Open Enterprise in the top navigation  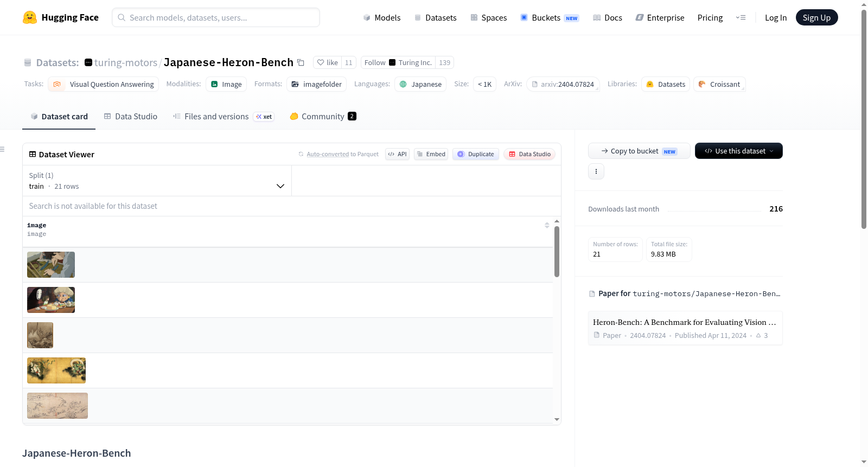660,17
